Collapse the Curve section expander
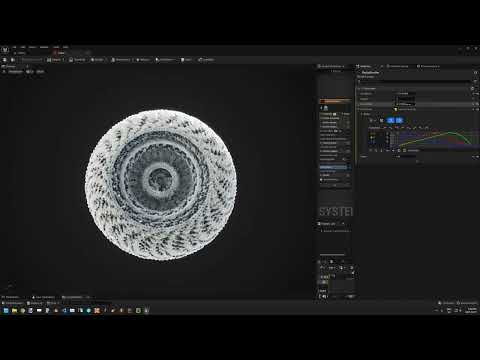The image size is (480, 360). 361,114
